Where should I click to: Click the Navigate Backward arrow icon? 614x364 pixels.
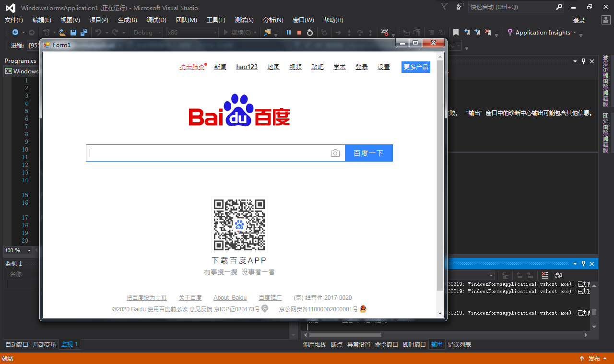15,33
